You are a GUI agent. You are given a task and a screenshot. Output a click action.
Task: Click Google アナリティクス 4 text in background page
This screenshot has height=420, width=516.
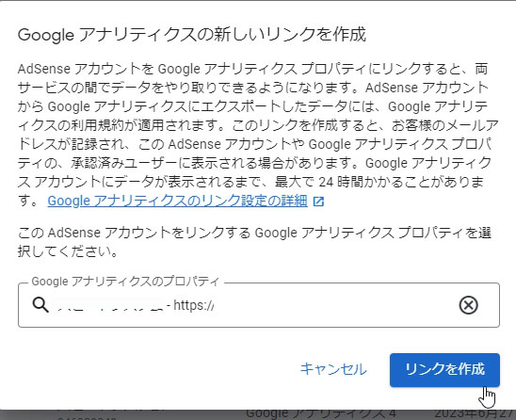(x=321, y=413)
